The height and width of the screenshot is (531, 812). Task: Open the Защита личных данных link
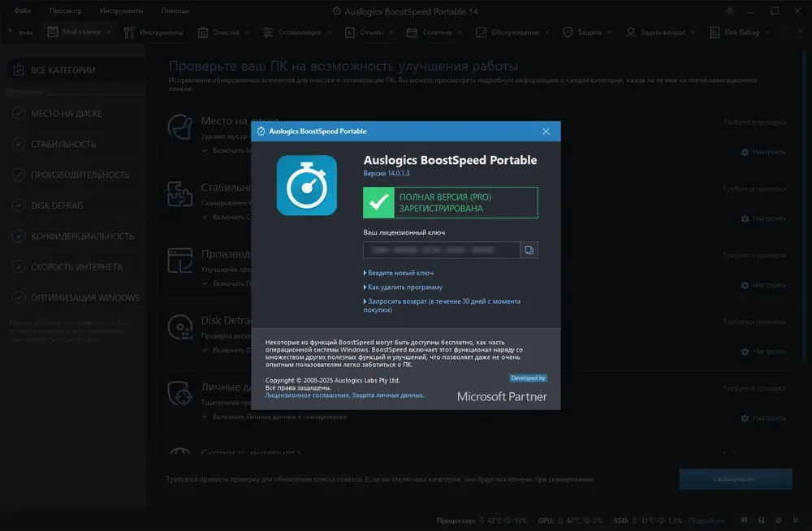coord(388,395)
